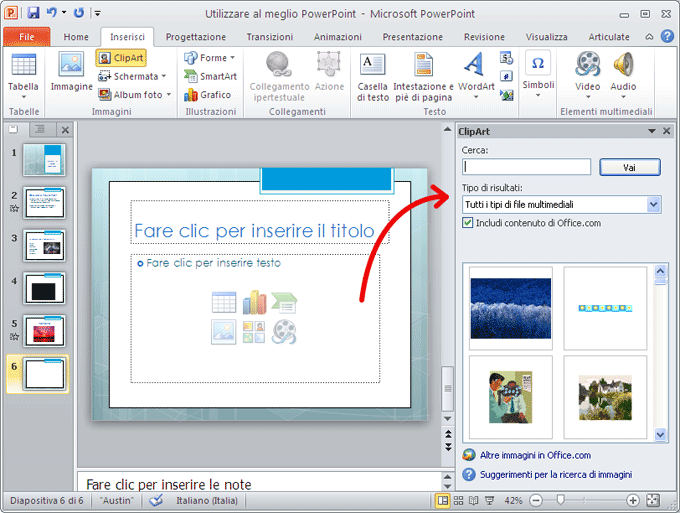Screen dimensions: 680x513
Task: Insert media clip icon in slide placeholder
Action: (284, 332)
